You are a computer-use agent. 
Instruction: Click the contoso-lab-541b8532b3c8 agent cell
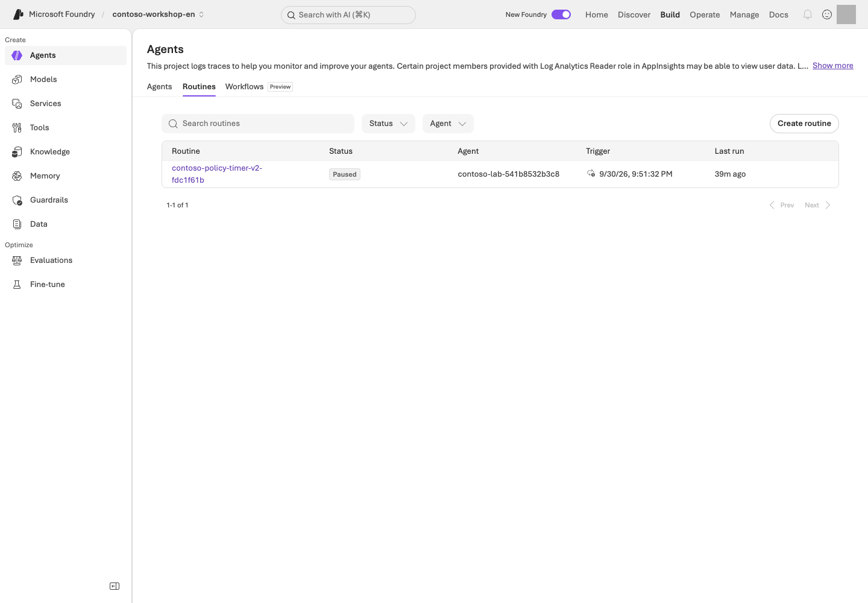click(509, 174)
